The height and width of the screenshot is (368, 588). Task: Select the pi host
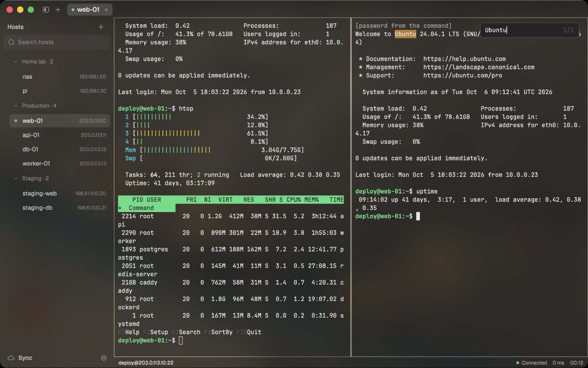point(59,91)
